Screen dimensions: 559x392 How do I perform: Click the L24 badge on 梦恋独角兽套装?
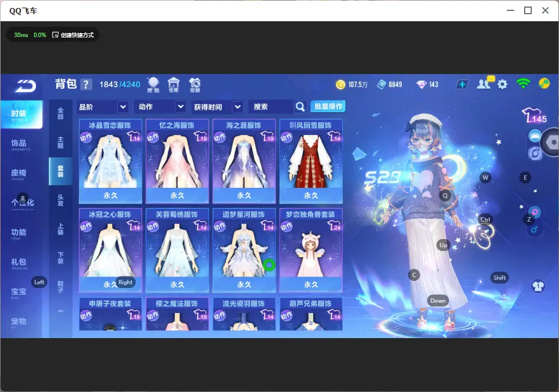[x=335, y=225]
